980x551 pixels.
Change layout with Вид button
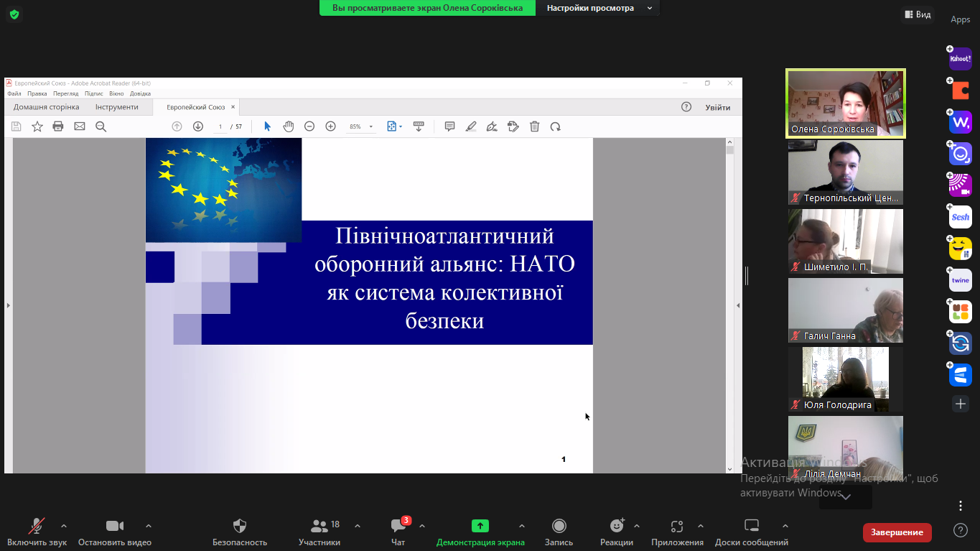click(918, 14)
